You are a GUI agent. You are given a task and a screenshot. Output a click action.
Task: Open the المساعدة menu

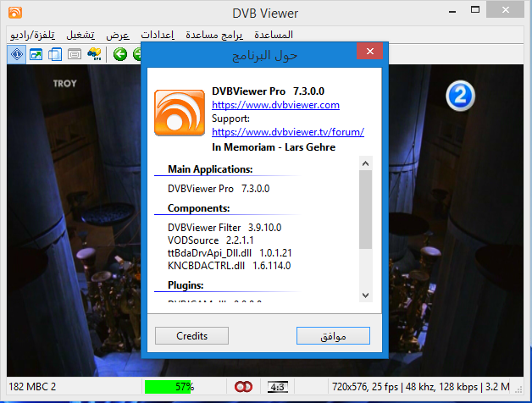pyautogui.click(x=274, y=35)
